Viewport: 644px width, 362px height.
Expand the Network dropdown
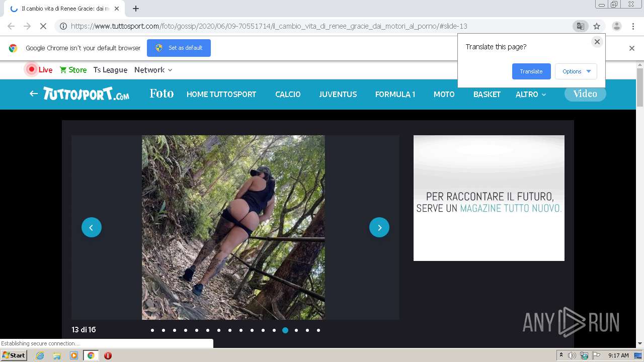click(x=153, y=70)
